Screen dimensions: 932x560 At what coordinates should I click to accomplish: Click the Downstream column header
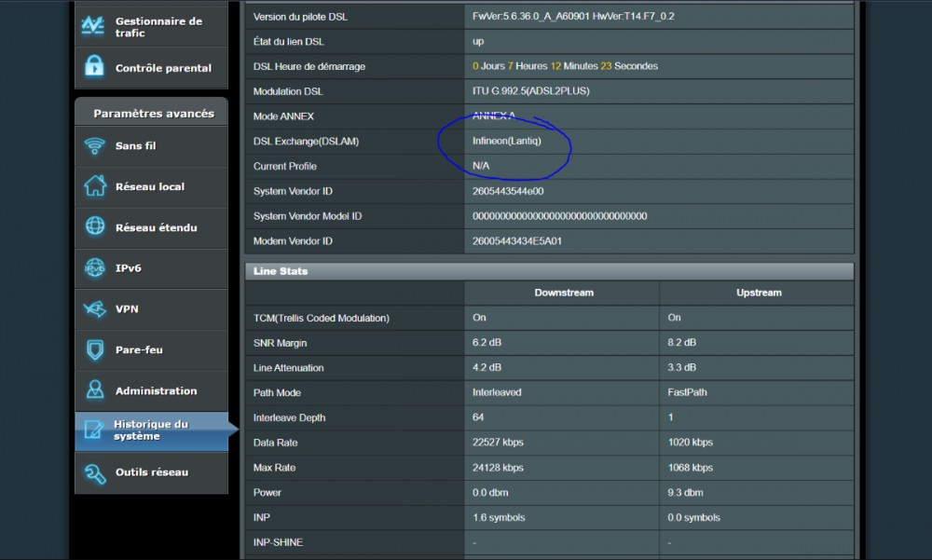point(564,293)
